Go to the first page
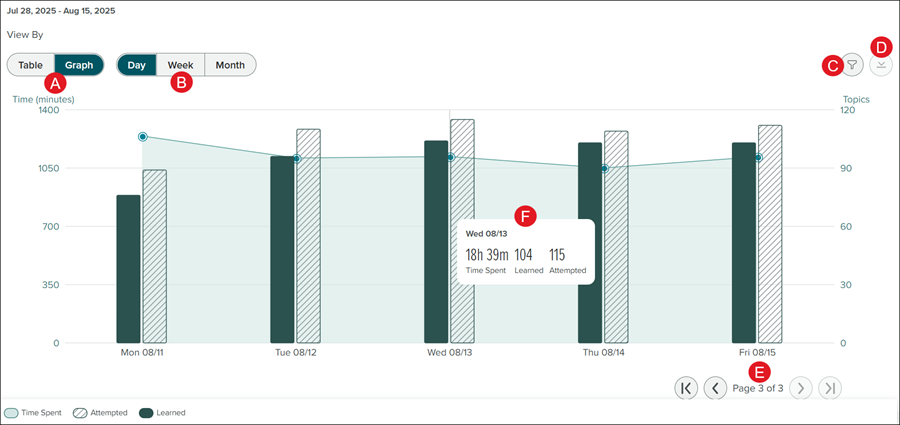Screen dimensions: 900x425 [685, 388]
